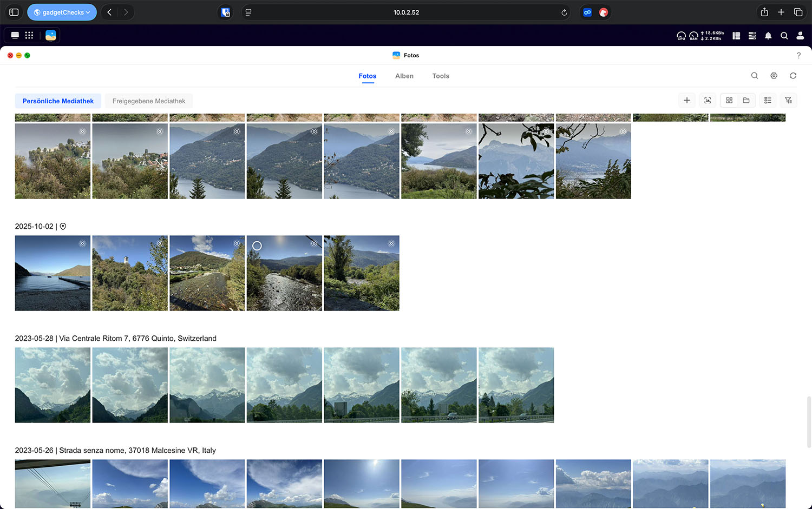Click the add (plus) button in Fotos toolbar

click(x=686, y=101)
